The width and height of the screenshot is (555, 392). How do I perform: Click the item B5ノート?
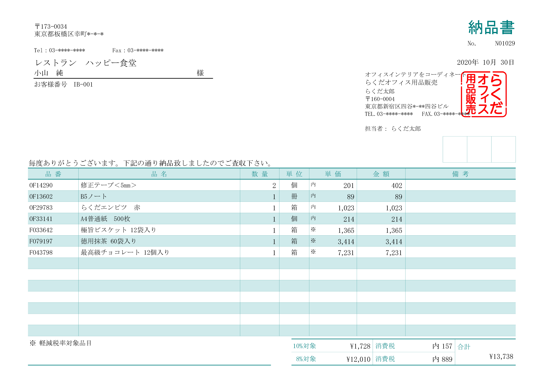click(94, 197)
